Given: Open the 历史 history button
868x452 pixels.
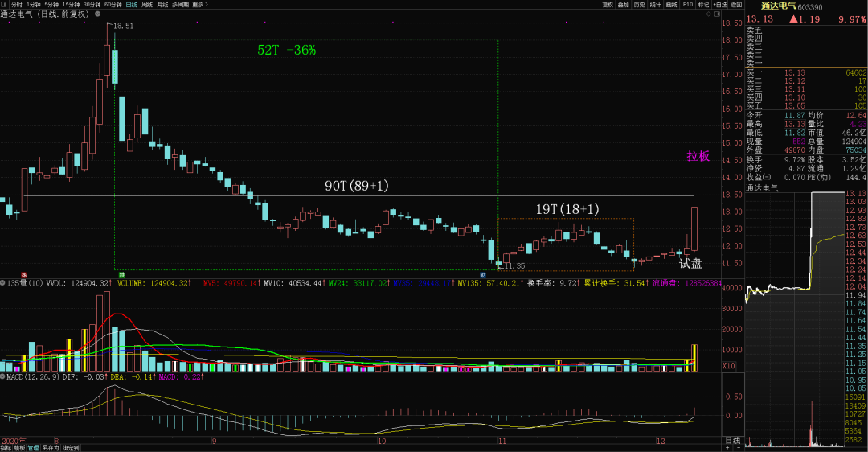Looking at the screenshot, I should point(640,5).
